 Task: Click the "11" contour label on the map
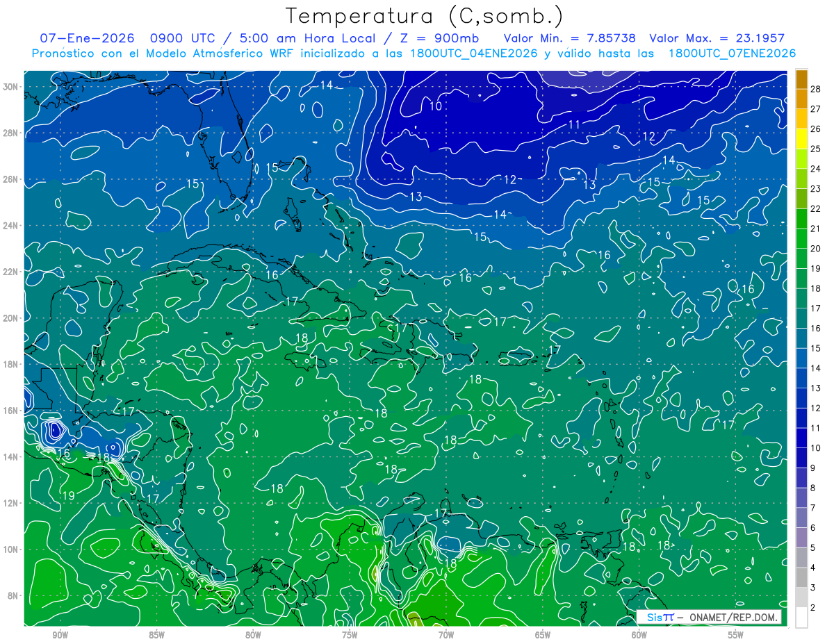click(574, 124)
